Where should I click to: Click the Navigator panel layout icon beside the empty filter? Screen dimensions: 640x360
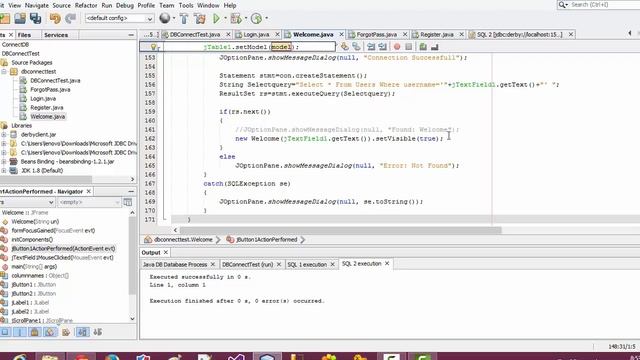[128, 202]
